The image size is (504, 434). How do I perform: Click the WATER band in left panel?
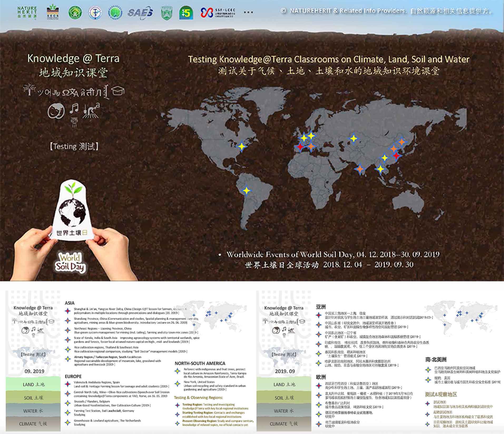click(33, 411)
